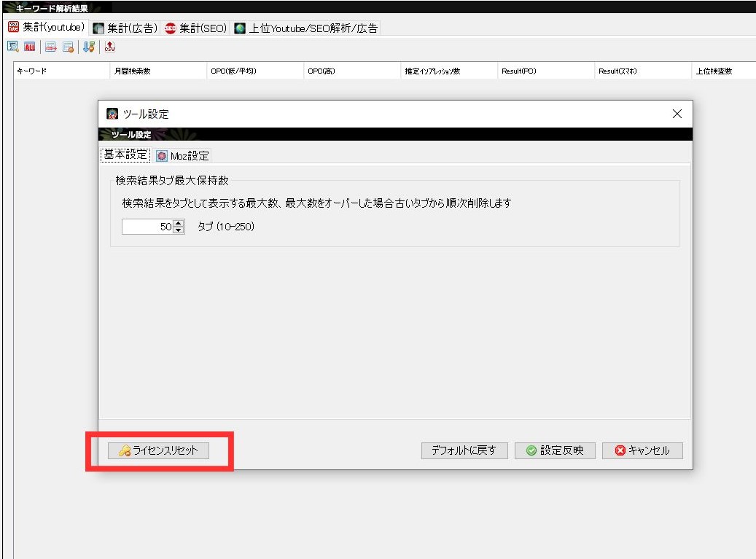Viewport: 756px width, 559px height.
Task: Click the デフォルトに戻す button
Action: (464, 450)
